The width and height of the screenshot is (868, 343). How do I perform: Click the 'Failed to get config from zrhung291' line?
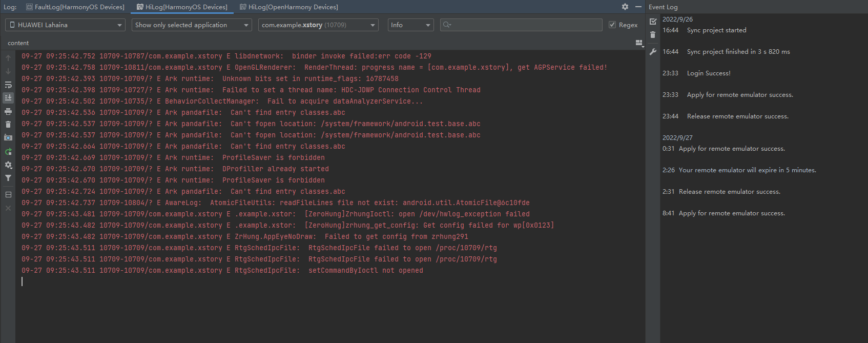245,236
